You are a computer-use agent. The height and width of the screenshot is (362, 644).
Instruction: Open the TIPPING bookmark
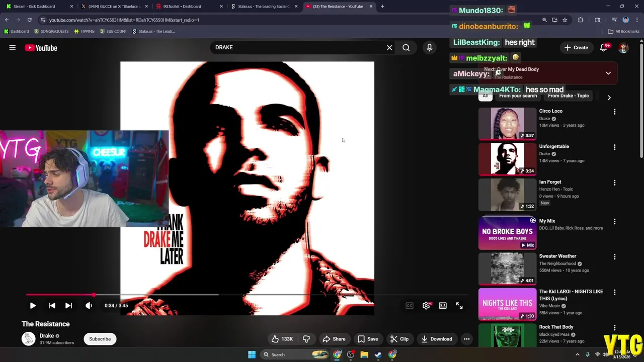click(x=84, y=31)
